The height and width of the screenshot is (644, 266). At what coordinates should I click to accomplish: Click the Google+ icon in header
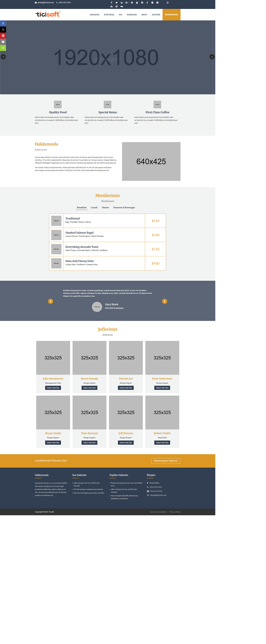[x=127, y=2]
